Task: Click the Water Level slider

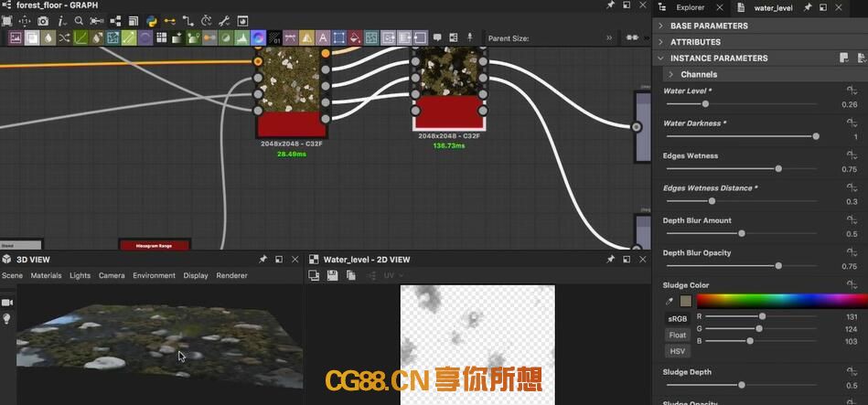Action: (741, 104)
